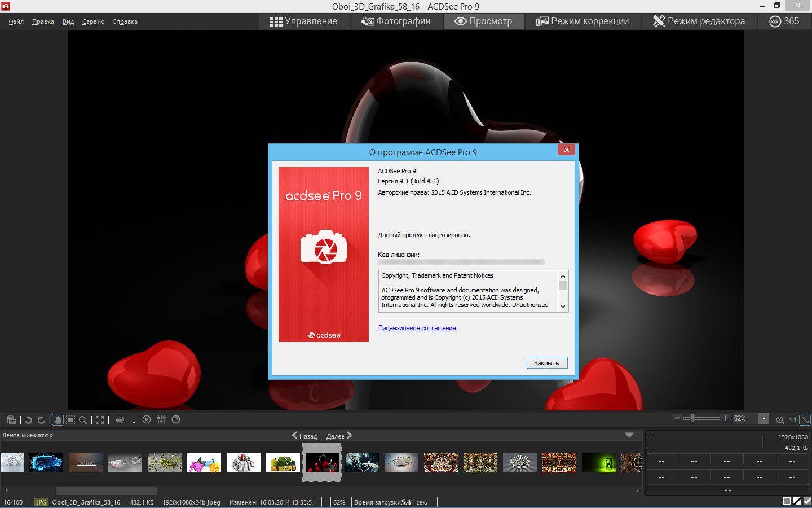Switch to full screen view

[x=100, y=420]
